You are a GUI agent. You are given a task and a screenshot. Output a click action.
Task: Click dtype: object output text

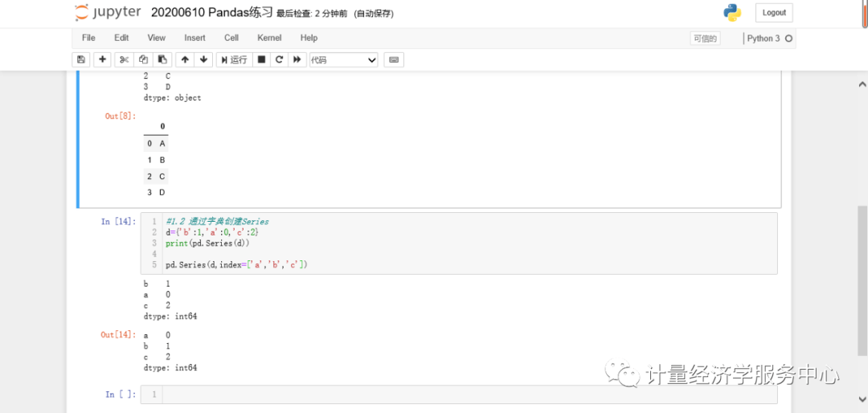[x=172, y=98]
